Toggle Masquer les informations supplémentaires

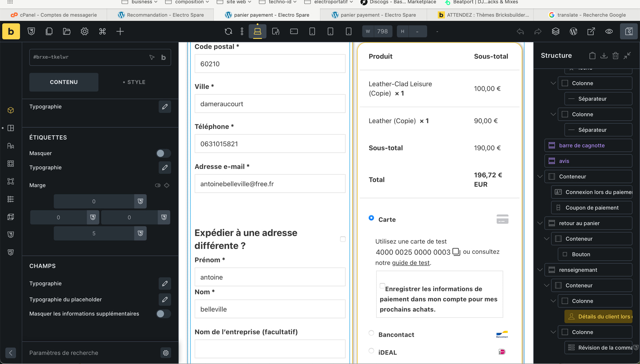(163, 314)
